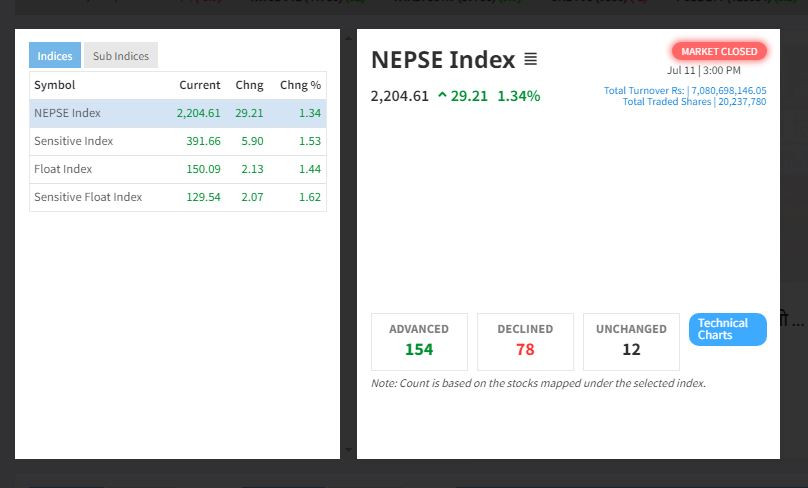Click the 1.34% change value in header

pos(518,96)
